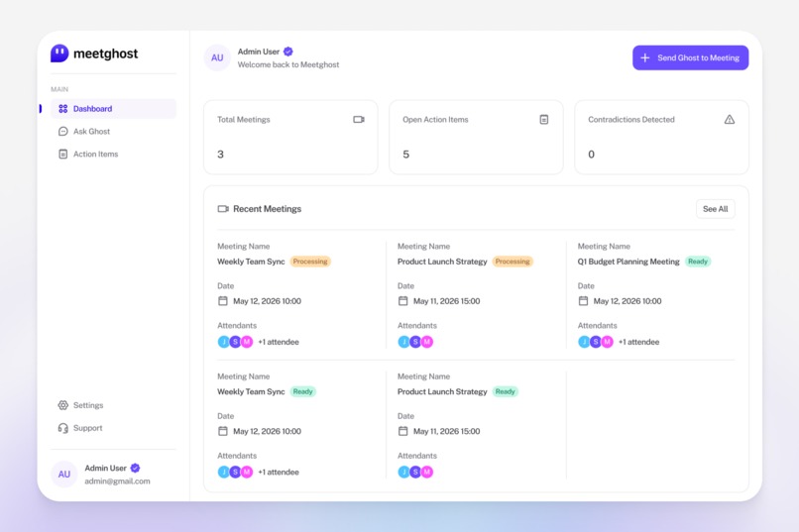Image resolution: width=799 pixels, height=532 pixels.
Task: Open the Open Action Items card
Action: coord(476,137)
